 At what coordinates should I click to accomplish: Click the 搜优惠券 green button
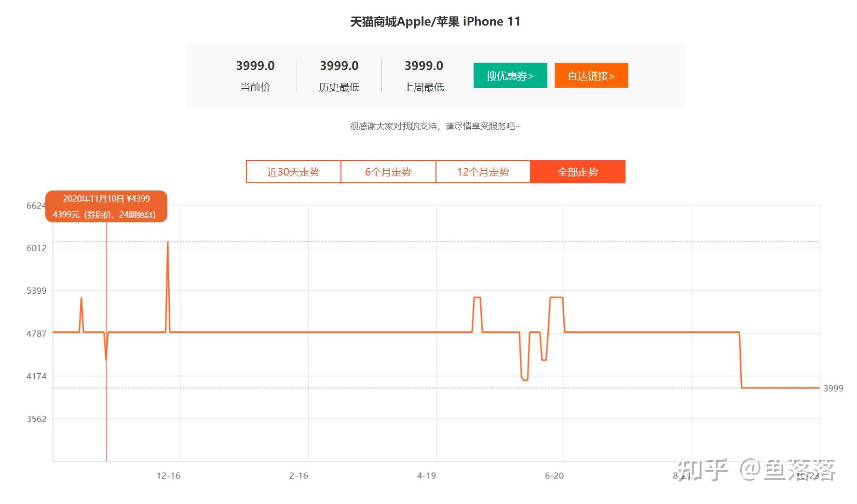[x=510, y=75]
